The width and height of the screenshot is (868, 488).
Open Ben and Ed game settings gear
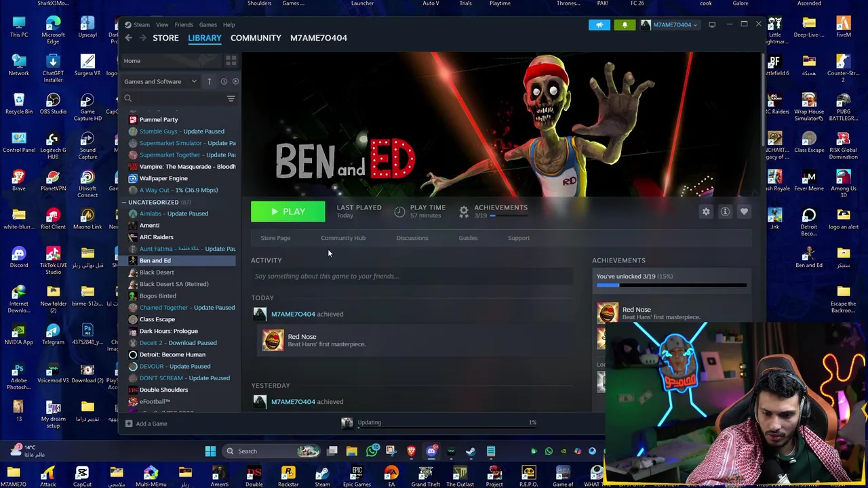point(706,211)
